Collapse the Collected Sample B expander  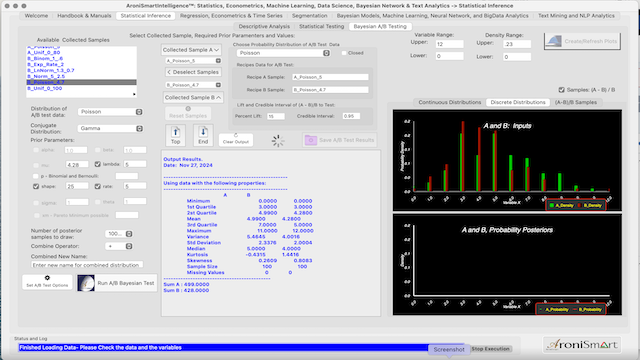[193, 98]
